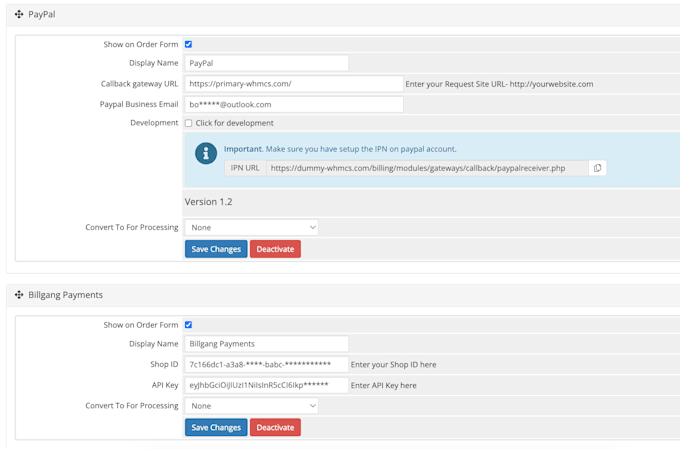This screenshot has height=449, width=680.
Task: Click the move handle icon beside Billgang Payments
Action: pos(19,295)
